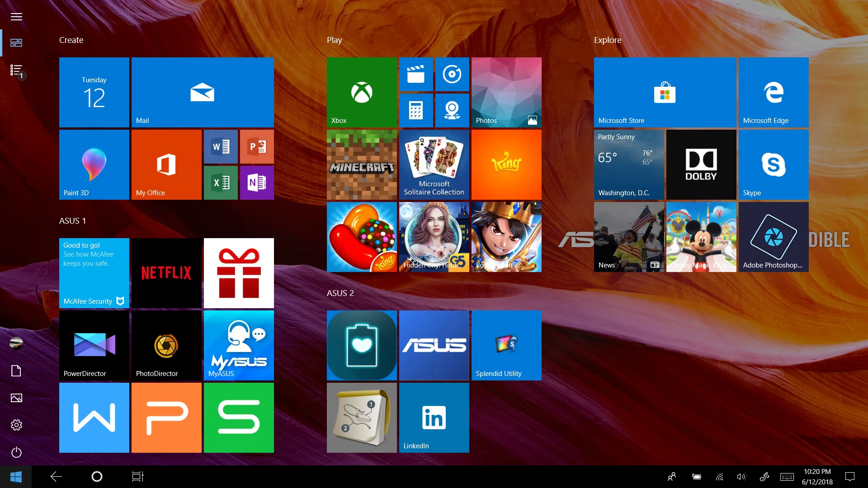Expand the Start hamburger menu
This screenshot has width=868, height=488.
point(16,17)
